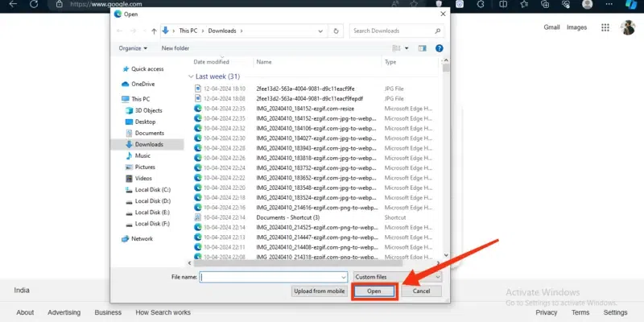The width and height of the screenshot is (644, 322).
Task: Expand the address bar path dropdown
Action: pos(320,31)
